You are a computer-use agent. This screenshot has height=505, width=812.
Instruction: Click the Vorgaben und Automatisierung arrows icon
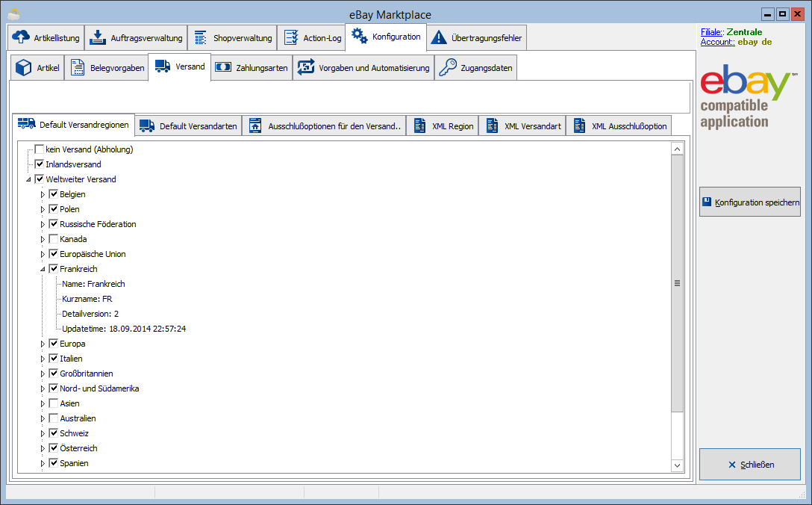click(306, 67)
